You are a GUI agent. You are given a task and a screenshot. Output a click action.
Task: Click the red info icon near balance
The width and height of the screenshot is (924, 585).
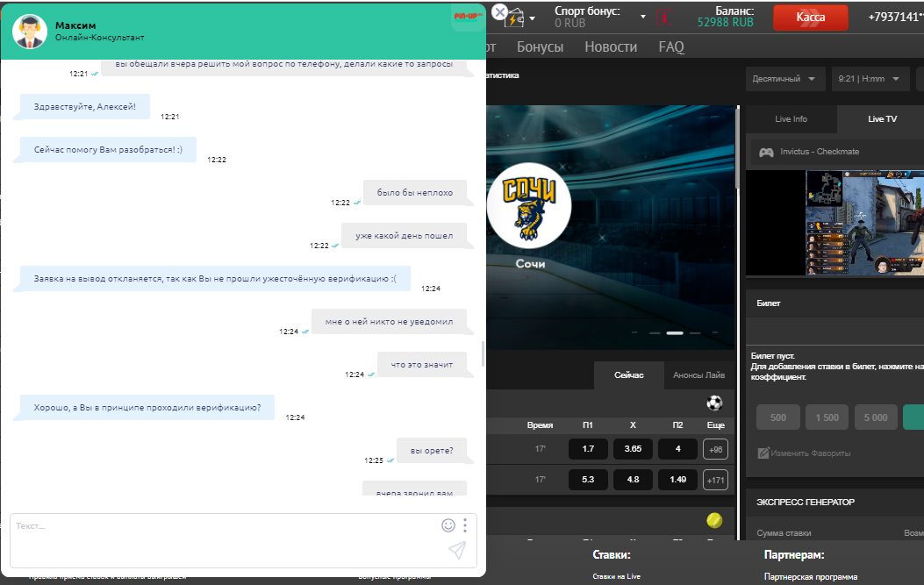tap(663, 18)
